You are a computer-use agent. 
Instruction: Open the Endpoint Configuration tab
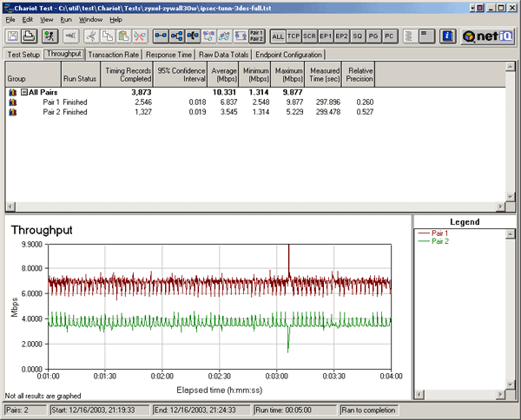coord(287,54)
